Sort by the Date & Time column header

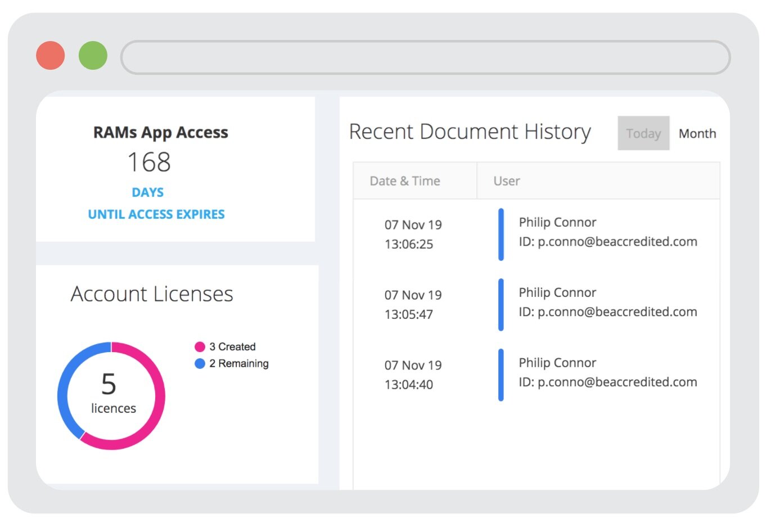pos(415,181)
